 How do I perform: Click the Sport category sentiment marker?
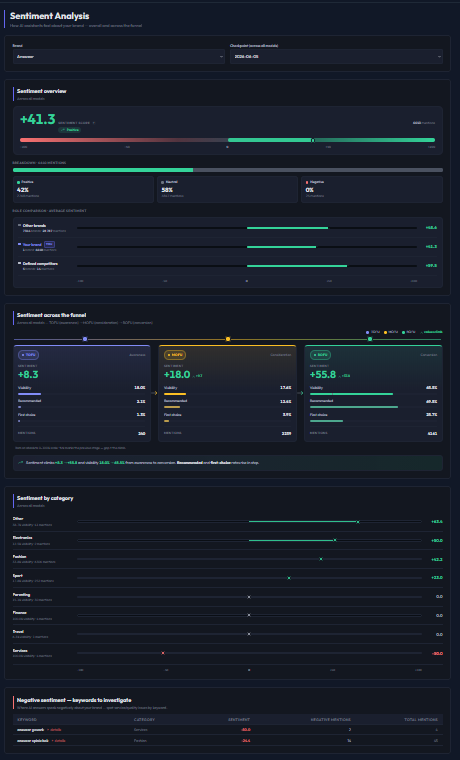point(289,578)
